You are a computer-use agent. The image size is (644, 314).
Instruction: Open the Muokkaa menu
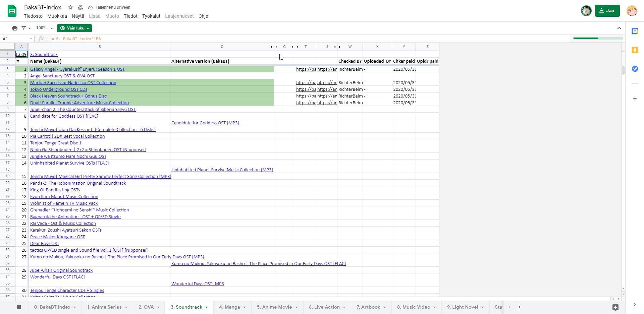coord(57,16)
